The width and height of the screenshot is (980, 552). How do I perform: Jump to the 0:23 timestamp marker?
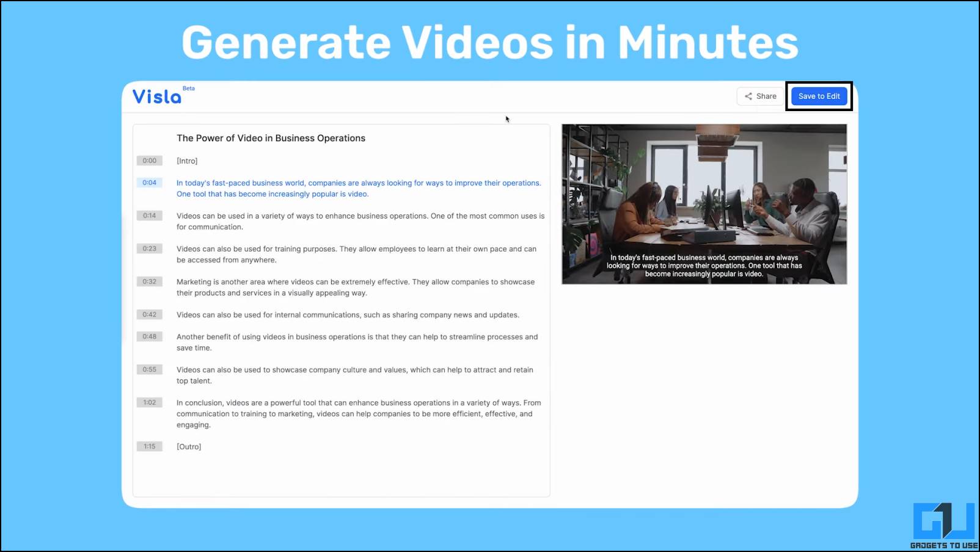pos(150,249)
